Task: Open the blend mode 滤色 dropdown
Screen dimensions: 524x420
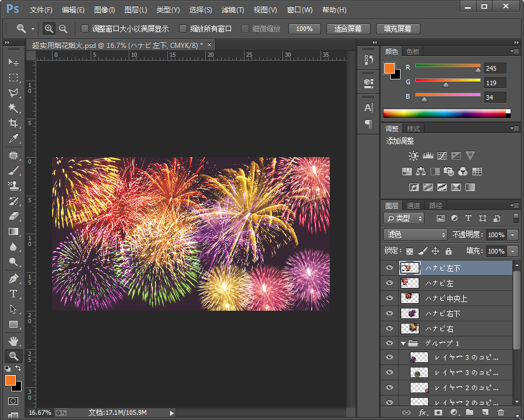Action: tap(415, 235)
